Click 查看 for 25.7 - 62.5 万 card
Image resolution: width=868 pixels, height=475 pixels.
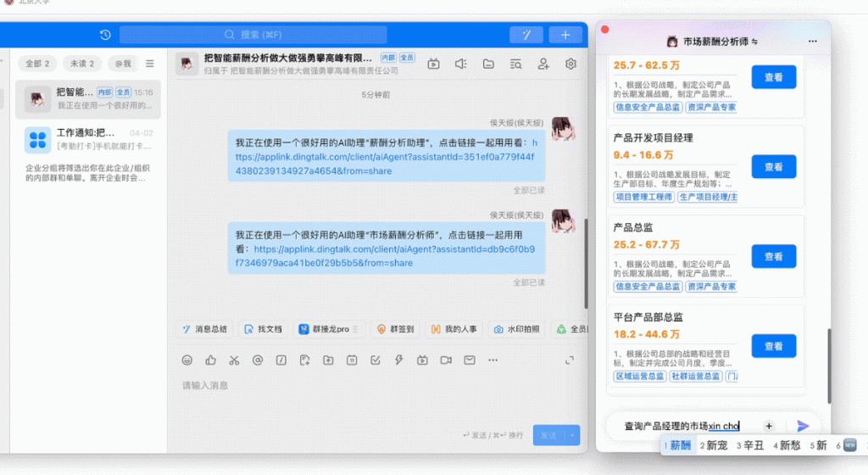click(773, 77)
